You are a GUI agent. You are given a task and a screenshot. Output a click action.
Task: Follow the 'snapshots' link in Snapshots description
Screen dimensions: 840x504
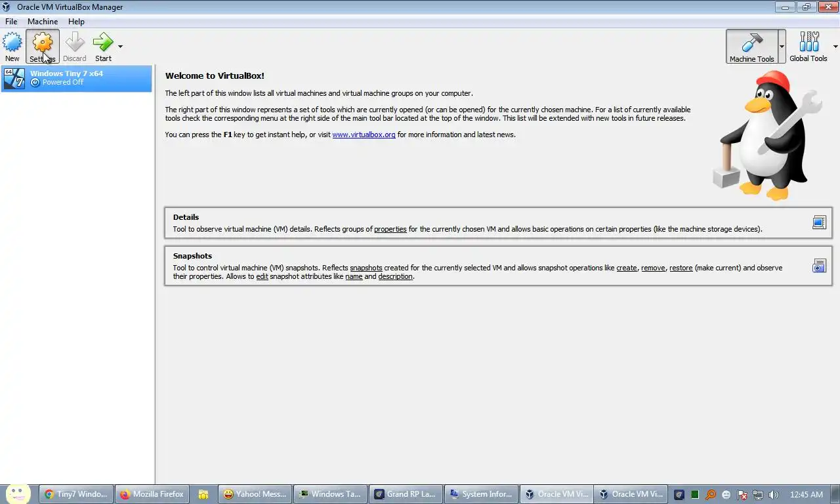(366, 268)
